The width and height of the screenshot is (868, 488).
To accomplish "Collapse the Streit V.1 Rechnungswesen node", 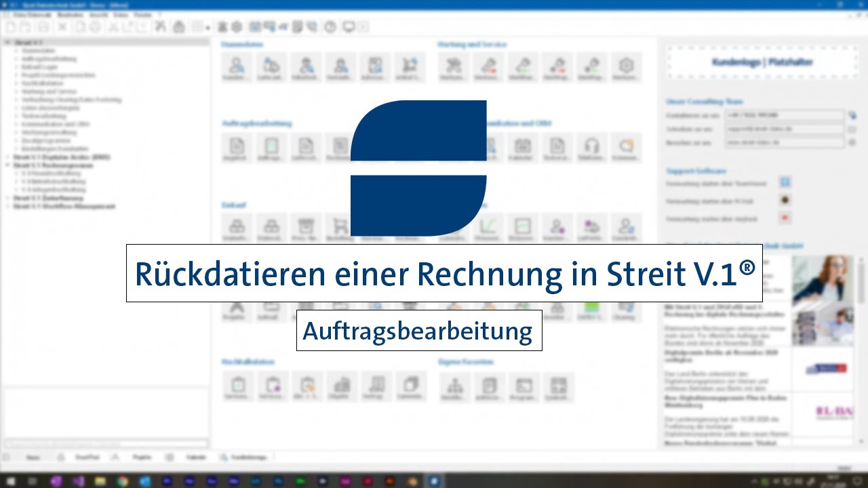I will coord(7,165).
